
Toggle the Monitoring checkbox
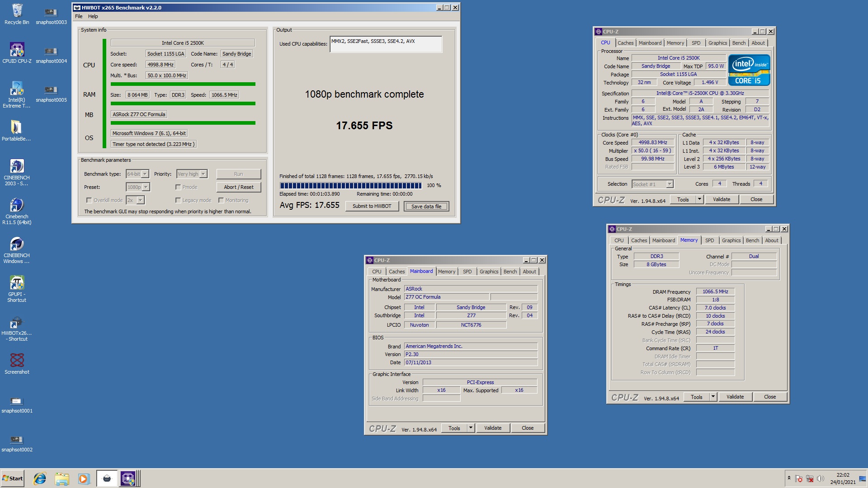(x=221, y=200)
